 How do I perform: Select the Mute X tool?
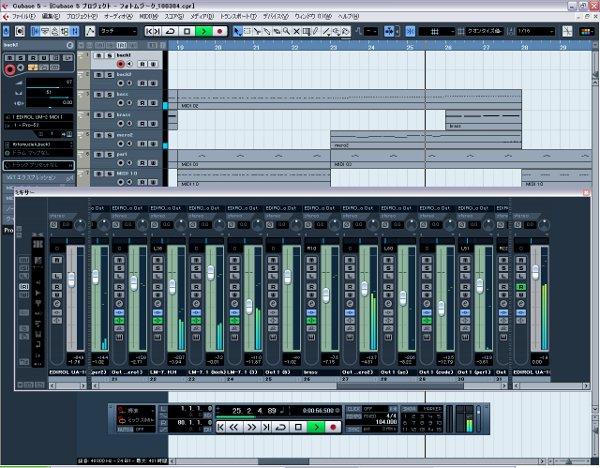click(x=296, y=31)
